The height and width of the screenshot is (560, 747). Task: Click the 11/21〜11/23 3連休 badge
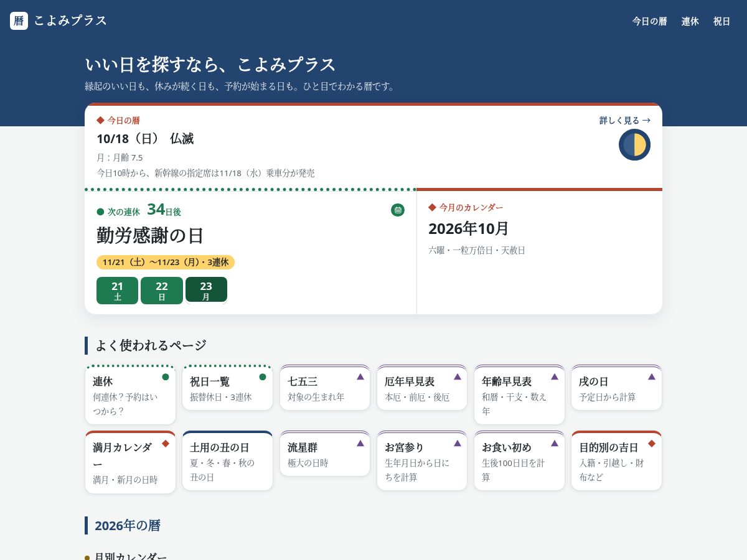click(166, 262)
